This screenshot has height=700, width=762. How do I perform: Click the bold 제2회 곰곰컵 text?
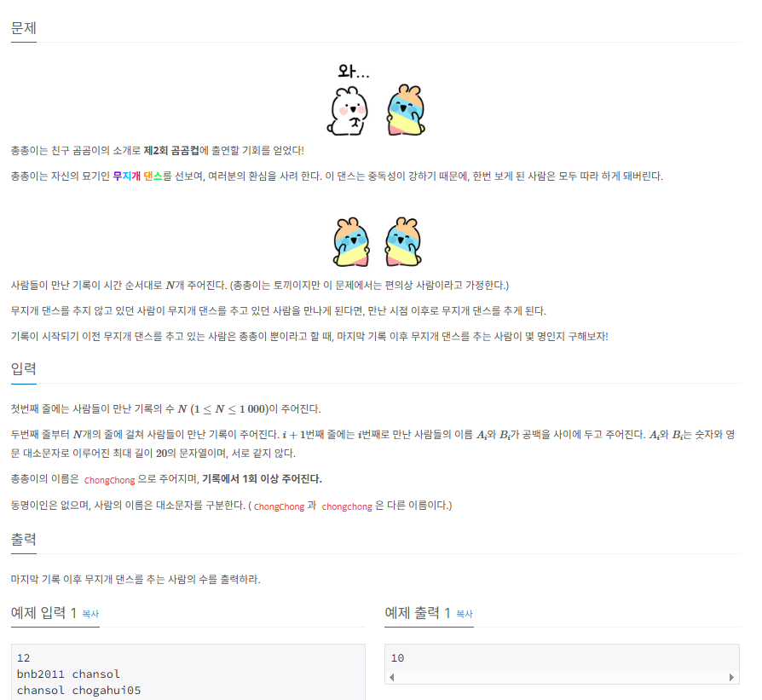[171, 151]
